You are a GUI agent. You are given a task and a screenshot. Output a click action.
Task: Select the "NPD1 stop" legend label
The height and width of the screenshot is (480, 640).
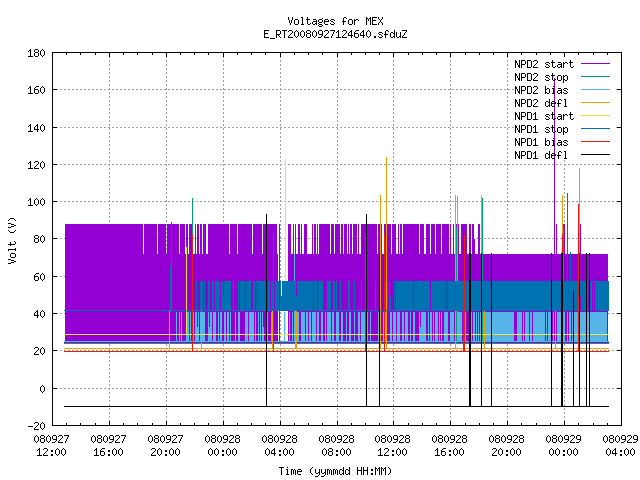point(541,129)
